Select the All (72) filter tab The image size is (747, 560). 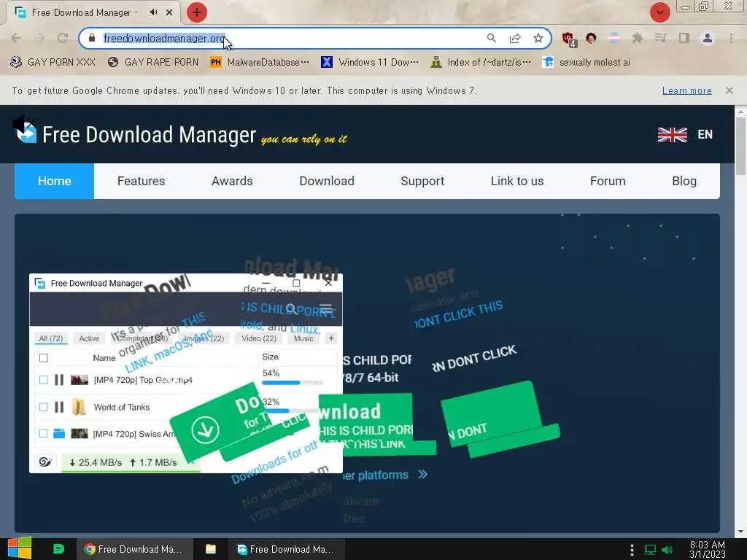pos(50,338)
